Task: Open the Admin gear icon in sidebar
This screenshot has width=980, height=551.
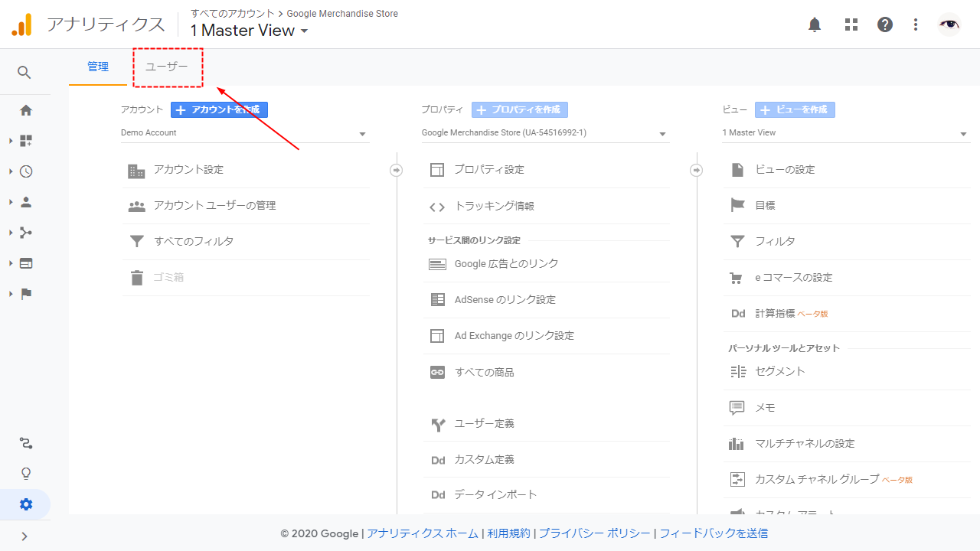Action: coord(26,504)
